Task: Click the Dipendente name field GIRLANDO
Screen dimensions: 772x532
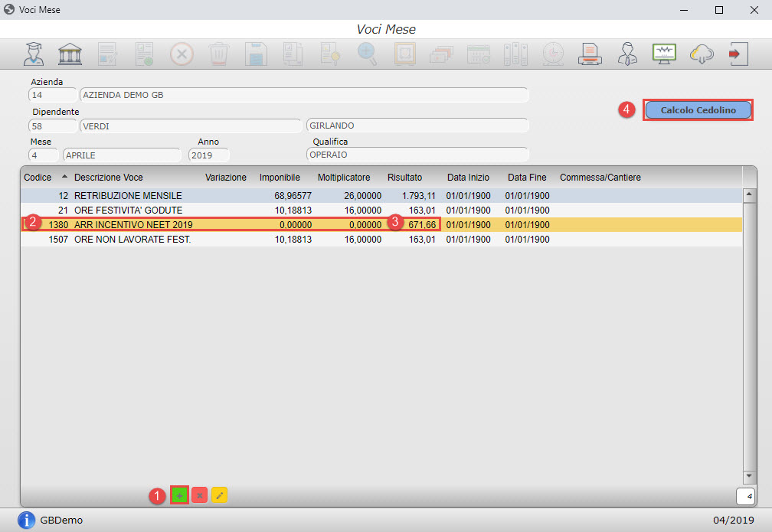Action: tap(417, 126)
